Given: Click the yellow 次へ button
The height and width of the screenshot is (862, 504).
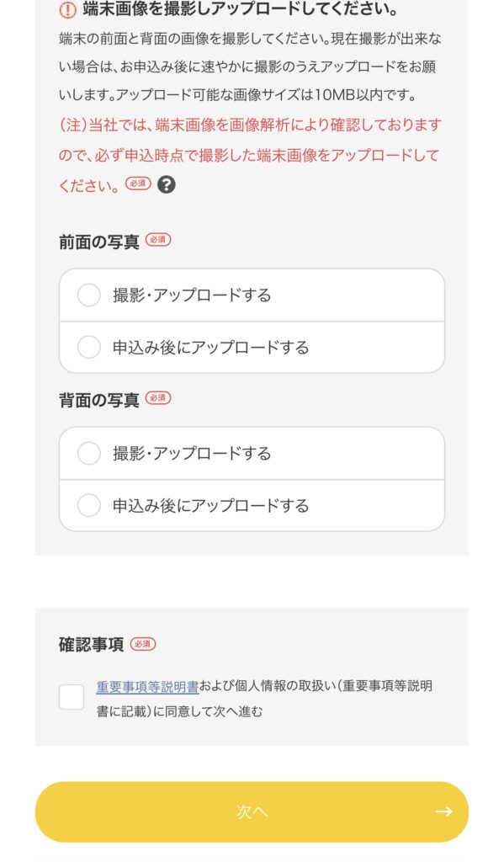Looking at the screenshot, I should 252,811.
